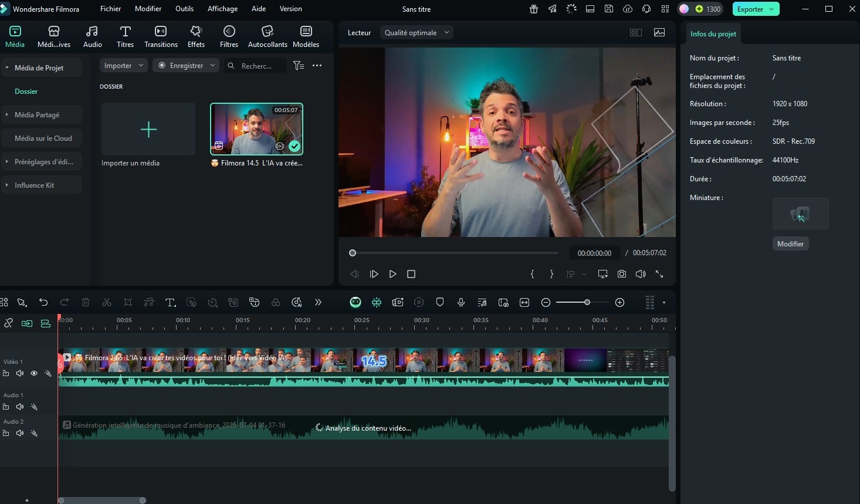The image size is (860, 504).
Task: Open the Importer dropdown
Action: 123,66
